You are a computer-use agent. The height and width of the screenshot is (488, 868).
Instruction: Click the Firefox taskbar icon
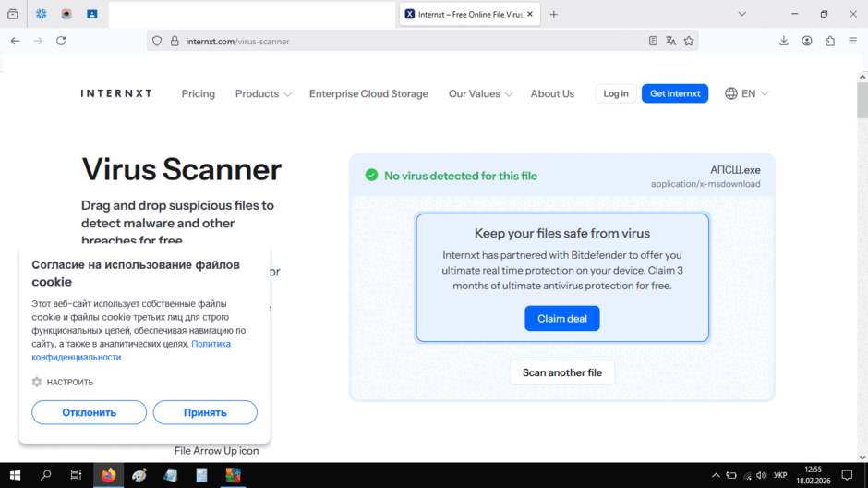tap(109, 475)
